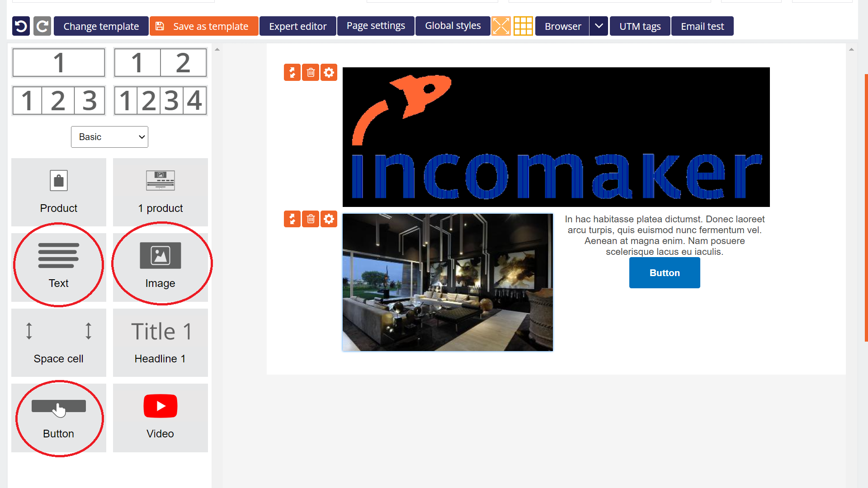Select the three-column layout block
Screen dimensions: 868x488
click(x=59, y=100)
